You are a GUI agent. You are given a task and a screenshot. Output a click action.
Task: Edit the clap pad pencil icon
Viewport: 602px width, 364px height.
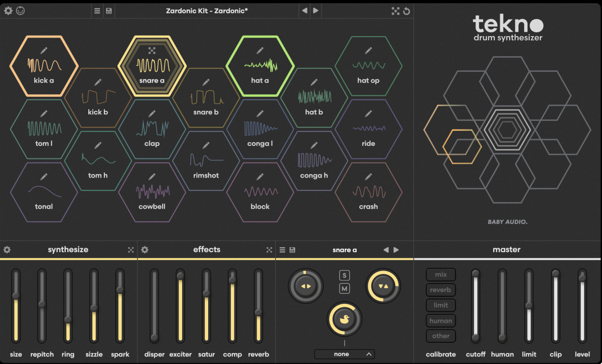[152, 113]
